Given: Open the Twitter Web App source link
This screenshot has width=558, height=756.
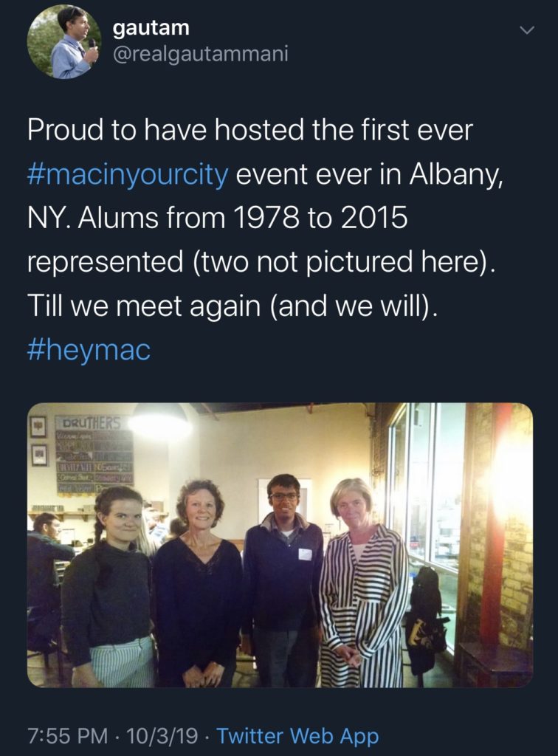Looking at the screenshot, I should (x=297, y=735).
